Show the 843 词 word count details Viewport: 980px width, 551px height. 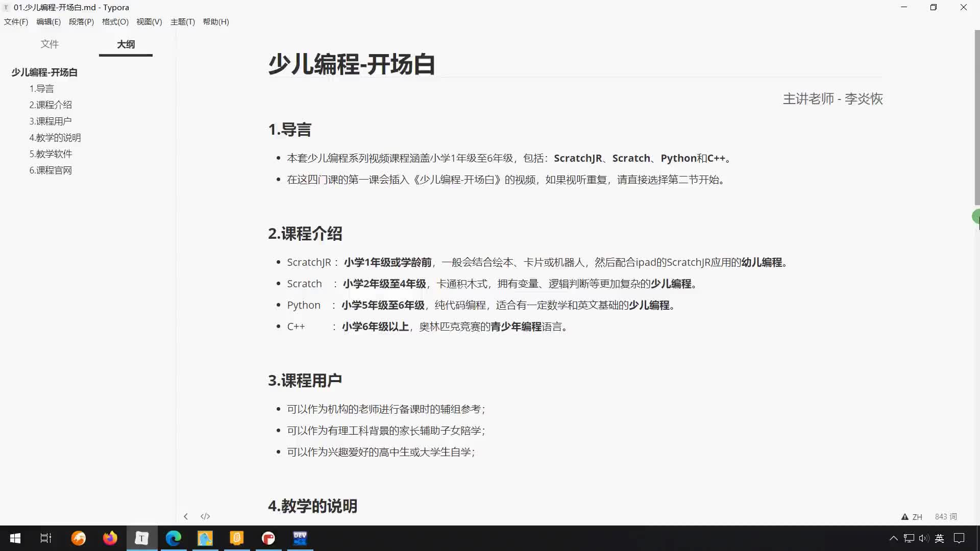coord(946,517)
